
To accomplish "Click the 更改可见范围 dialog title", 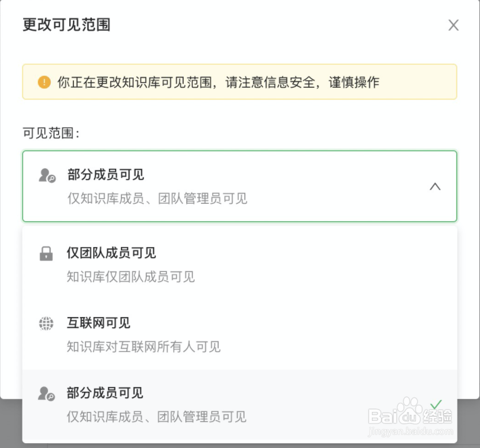I will point(66,25).
